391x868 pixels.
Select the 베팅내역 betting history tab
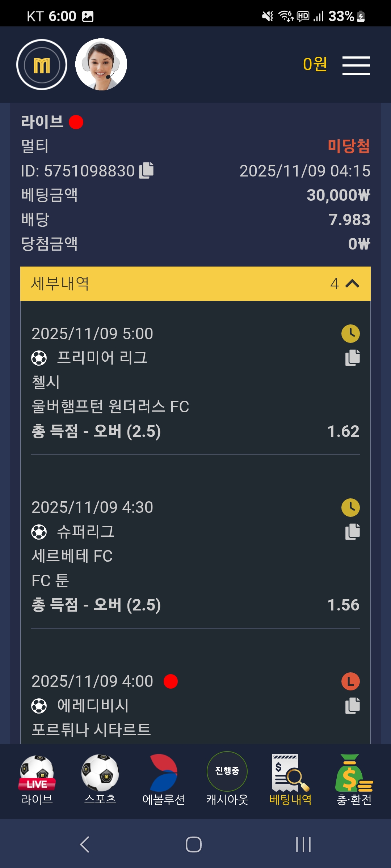(x=290, y=780)
